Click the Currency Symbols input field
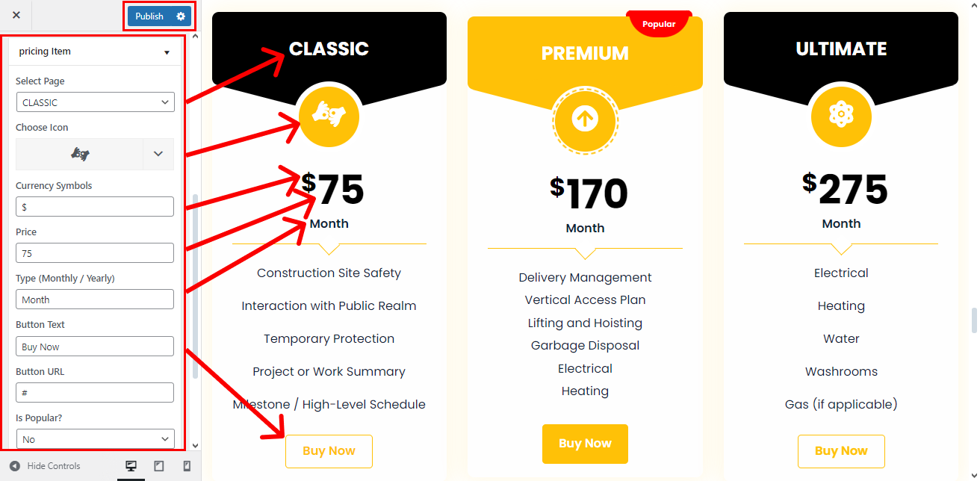 (x=95, y=207)
